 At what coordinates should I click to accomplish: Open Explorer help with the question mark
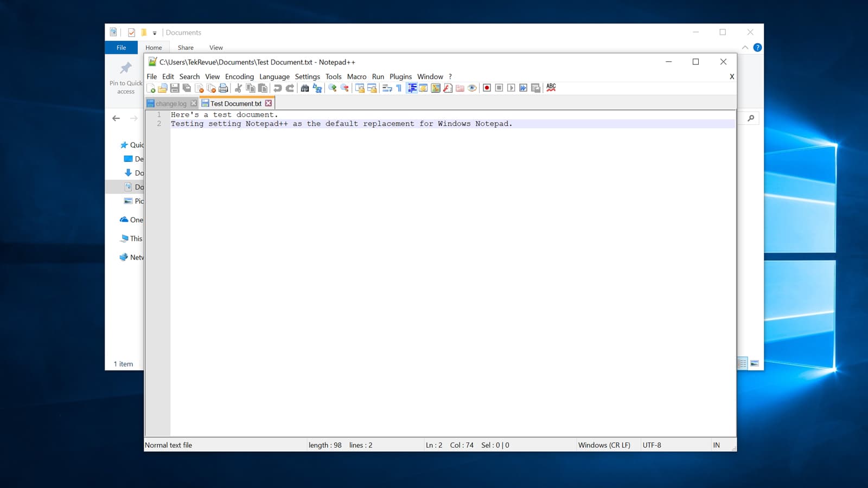pyautogui.click(x=757, y=47)
